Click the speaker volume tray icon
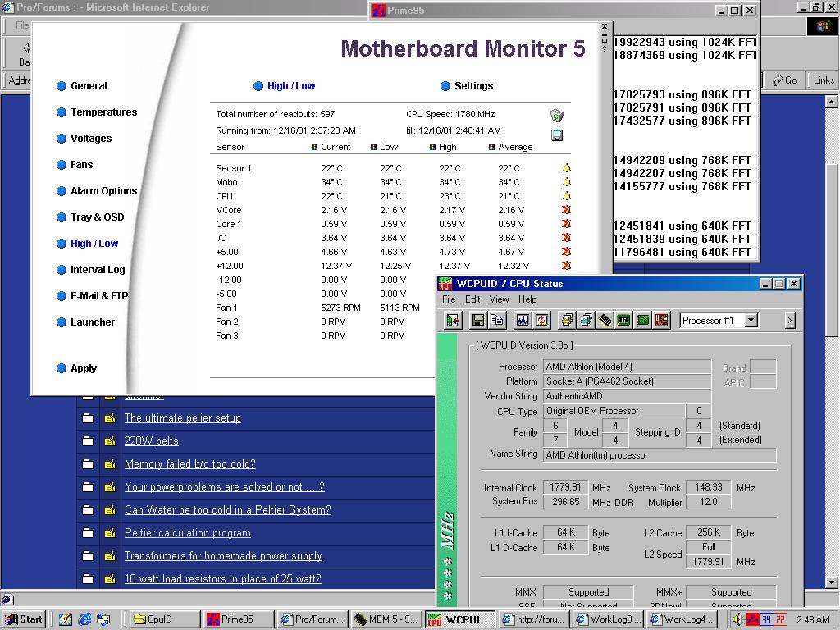The height and width of the screenshot is (630, 840). 737,619
